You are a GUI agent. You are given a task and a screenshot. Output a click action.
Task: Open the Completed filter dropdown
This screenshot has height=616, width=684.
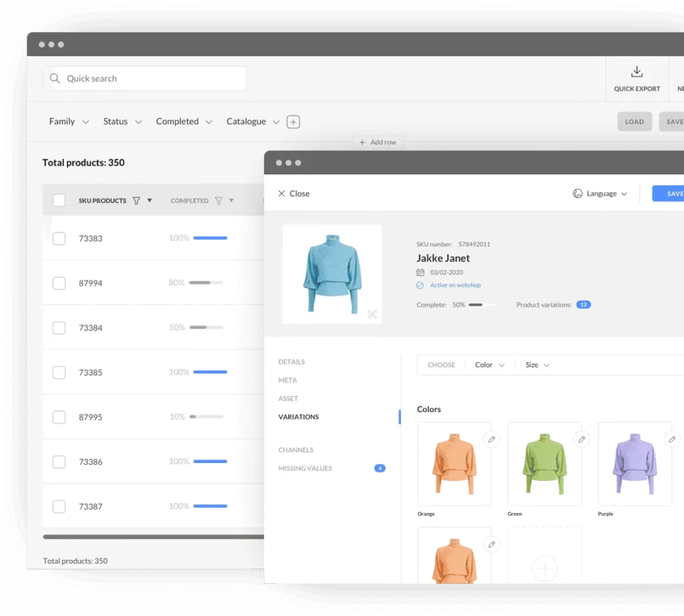(x=184, y=122)
